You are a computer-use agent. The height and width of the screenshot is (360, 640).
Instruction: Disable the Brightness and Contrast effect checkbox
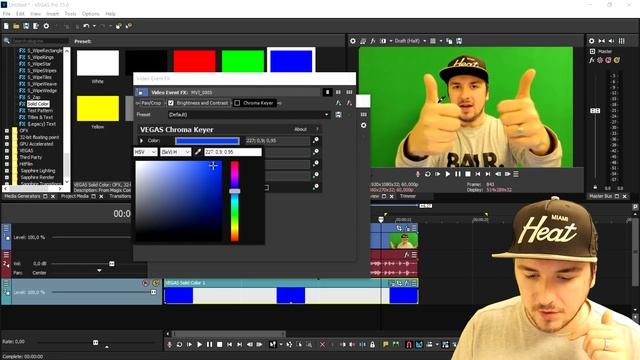pos(171,103)
